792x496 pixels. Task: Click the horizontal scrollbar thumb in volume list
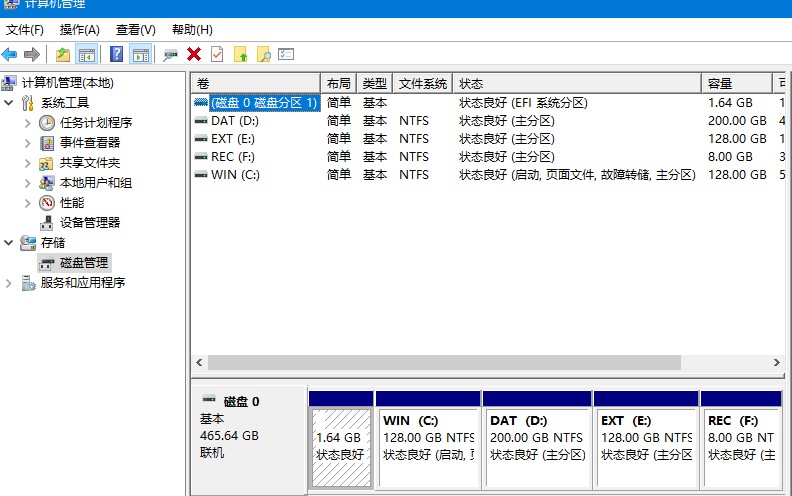click(x=444, y=363)
